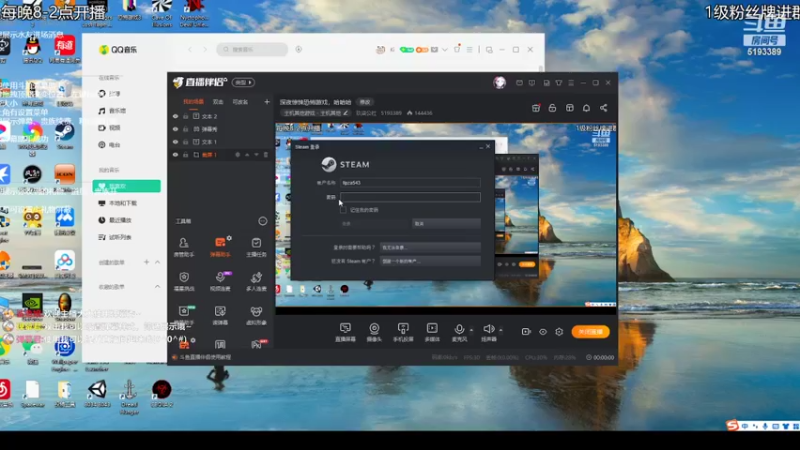Open the virtual avatar tool
The width and height of the screenshot is (800, 450).
point(256,315)
